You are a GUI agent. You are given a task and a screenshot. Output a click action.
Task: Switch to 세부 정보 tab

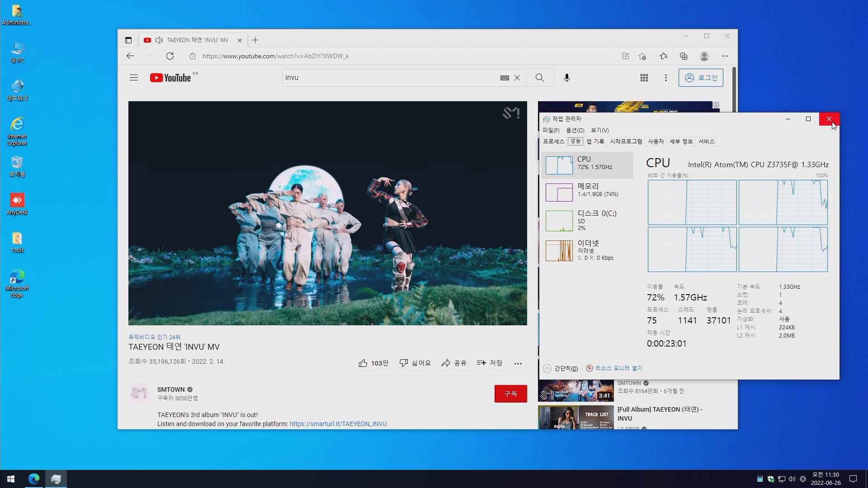[x=681, y=141]
